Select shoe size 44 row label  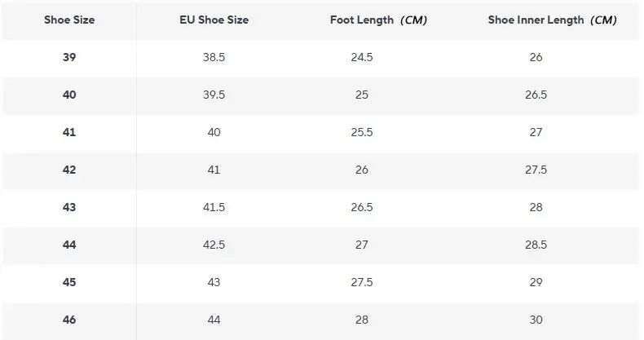tap(69, 245)
